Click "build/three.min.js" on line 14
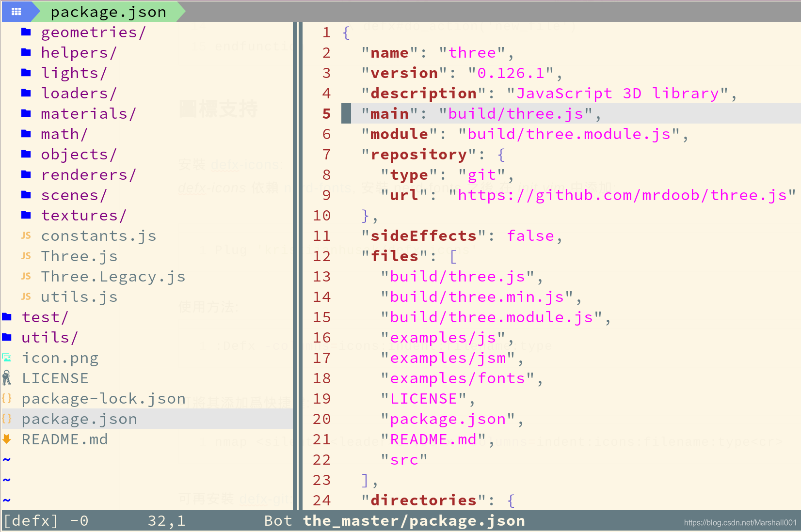The height and width of the screenshot is (532, 801). (477, 297)
